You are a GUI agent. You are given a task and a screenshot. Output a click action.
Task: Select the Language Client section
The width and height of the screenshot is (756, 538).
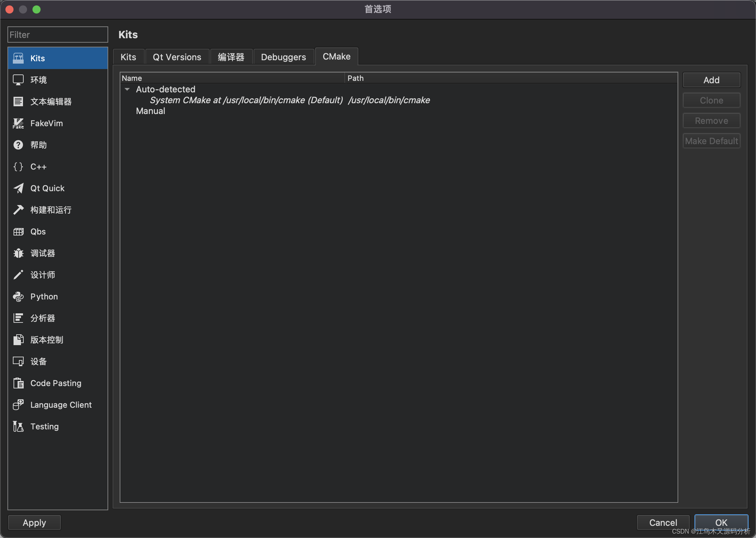[x=61, y=405]
